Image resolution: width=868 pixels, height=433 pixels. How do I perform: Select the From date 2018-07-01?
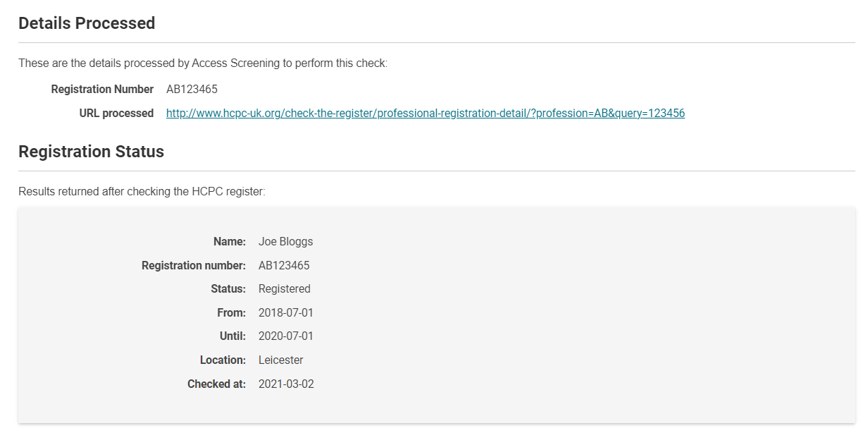(x=285, y=312)
